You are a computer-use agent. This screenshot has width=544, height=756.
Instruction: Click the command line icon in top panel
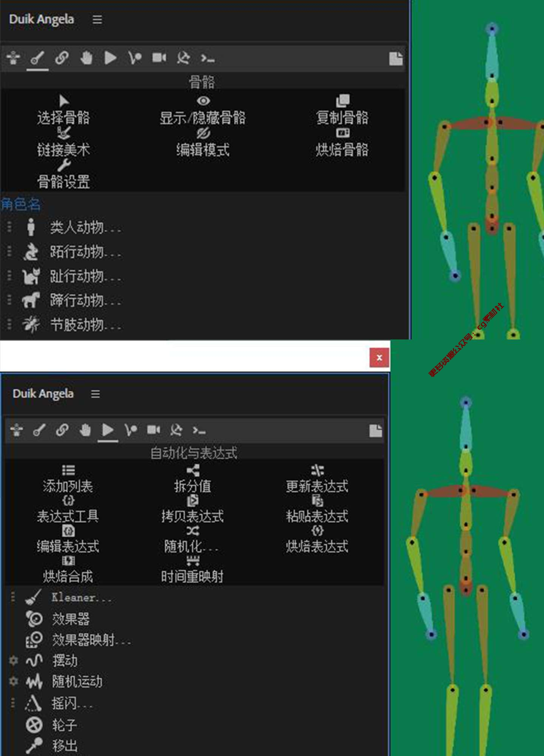[x=207, y=59]
